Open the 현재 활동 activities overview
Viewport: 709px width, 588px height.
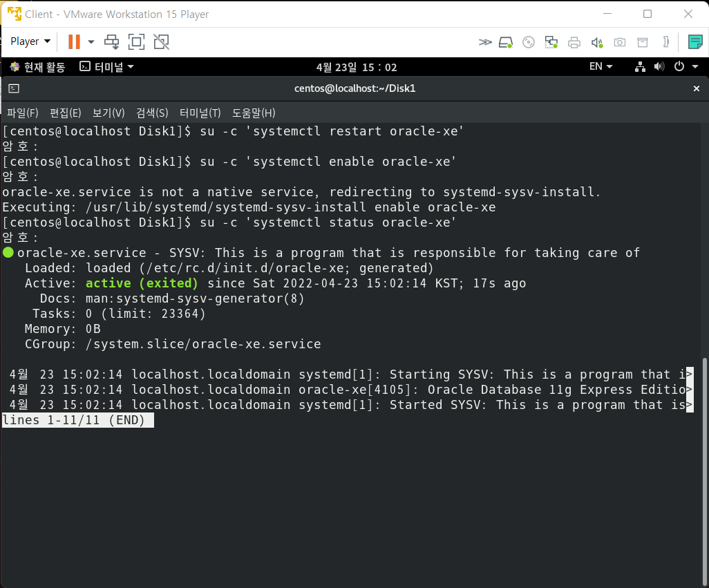pos(37,67)
